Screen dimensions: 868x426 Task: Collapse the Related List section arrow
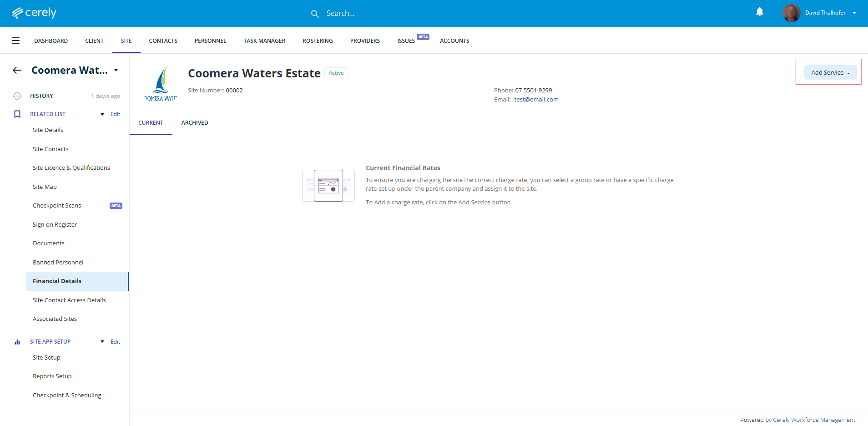click(102, 114)
